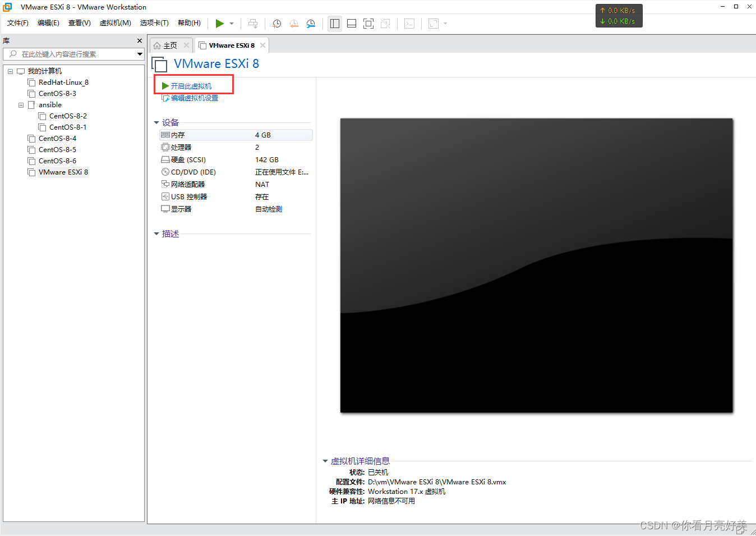Open the power options dropdown arrow beside play button
The image size is (756, 536).
point(232,24)
